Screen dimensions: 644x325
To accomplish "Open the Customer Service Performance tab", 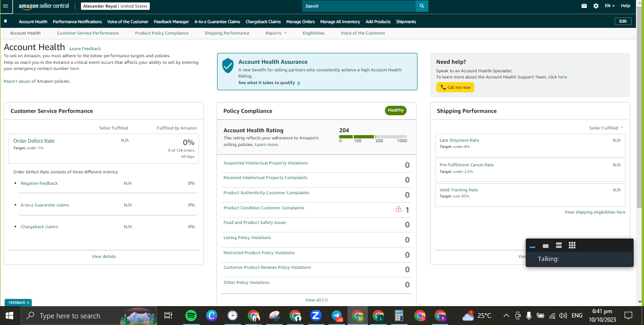I will (x=88, y=33).
